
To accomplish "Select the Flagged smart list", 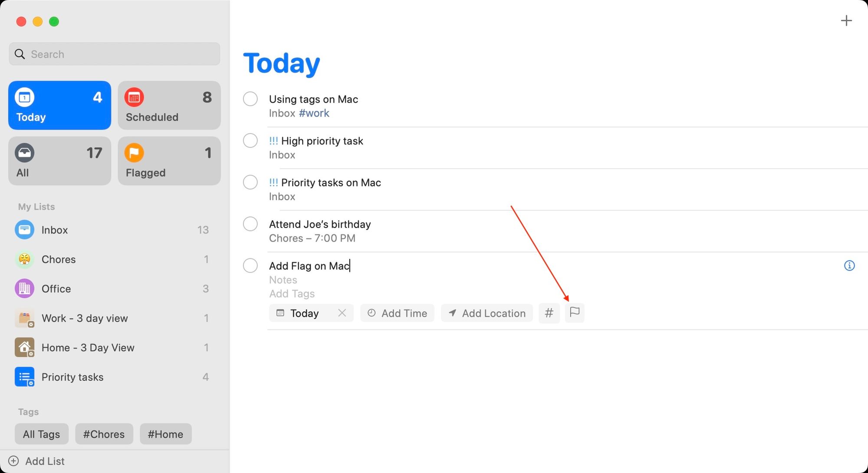I will (169, 161).
